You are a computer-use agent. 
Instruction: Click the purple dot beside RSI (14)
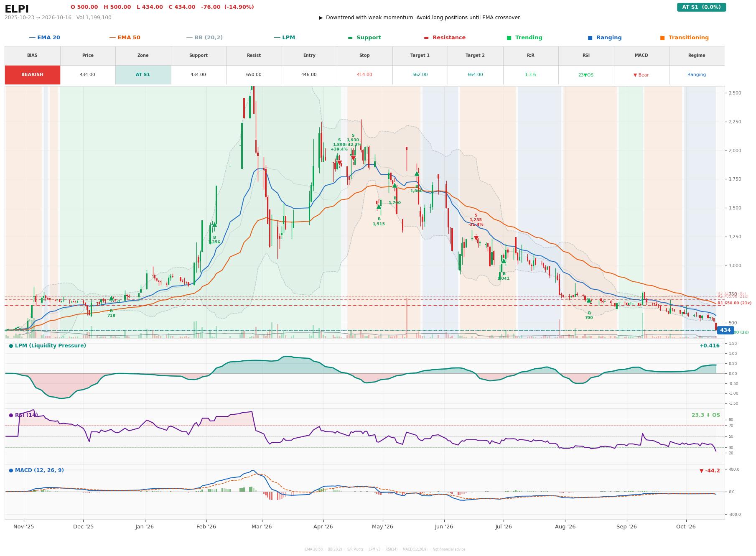11,415
